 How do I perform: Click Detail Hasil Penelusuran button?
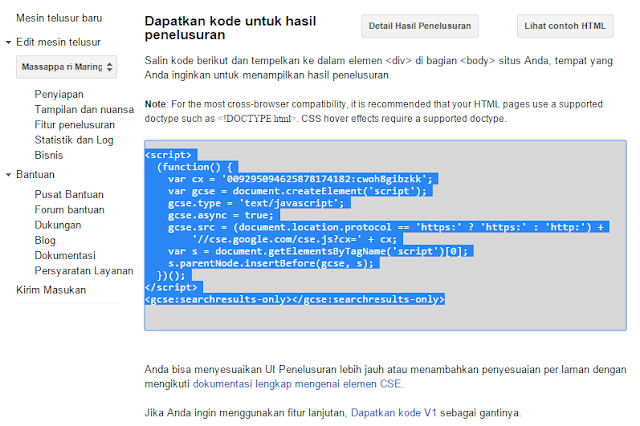(x=420, y=26)
